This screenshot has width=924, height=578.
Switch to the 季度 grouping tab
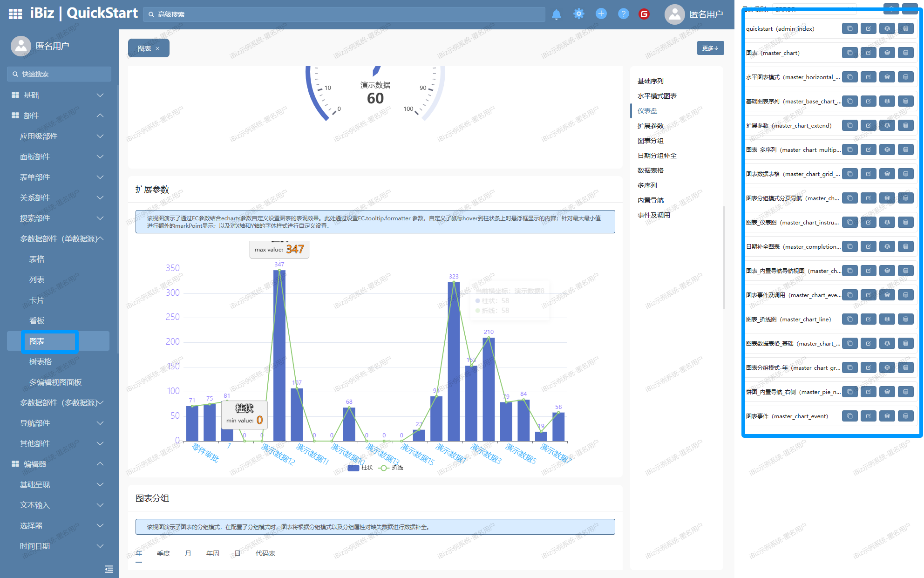point(163,553)
